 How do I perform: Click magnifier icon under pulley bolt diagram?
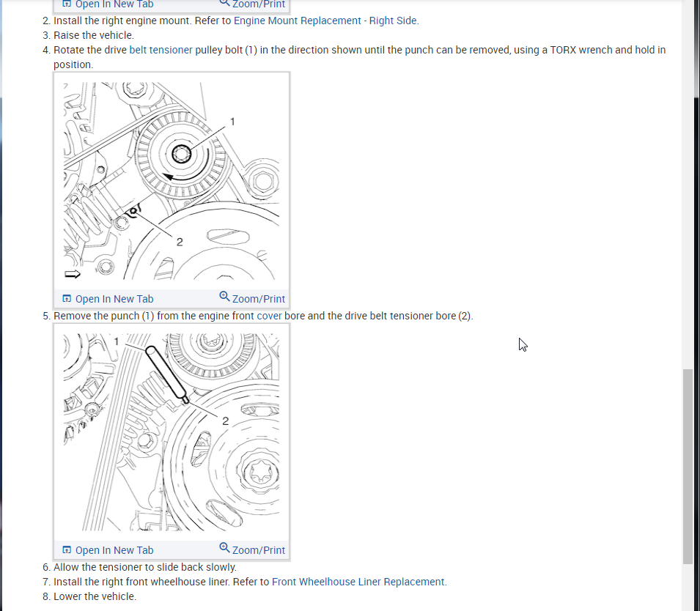point(224,297)
